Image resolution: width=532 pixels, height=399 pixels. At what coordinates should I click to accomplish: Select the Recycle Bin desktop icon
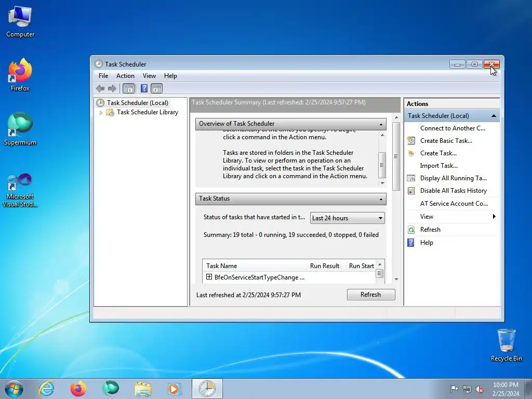click(506, 345)
